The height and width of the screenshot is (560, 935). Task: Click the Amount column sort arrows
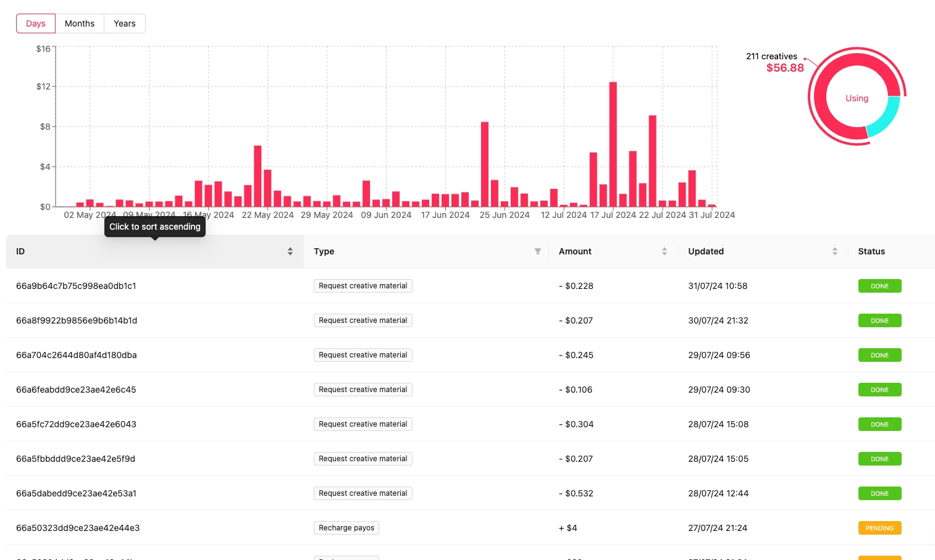[x=665, y=251]
